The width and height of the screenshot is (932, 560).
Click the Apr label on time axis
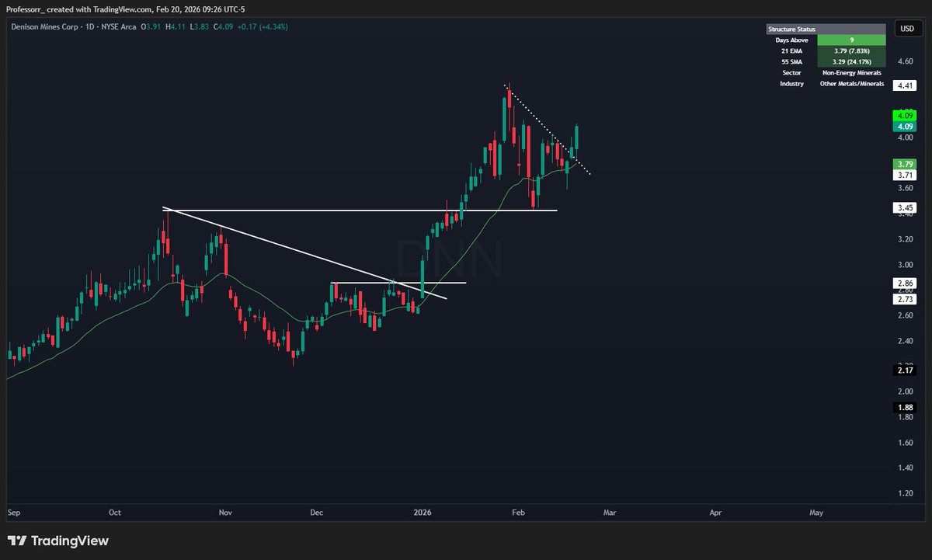[x=715, y=513]
